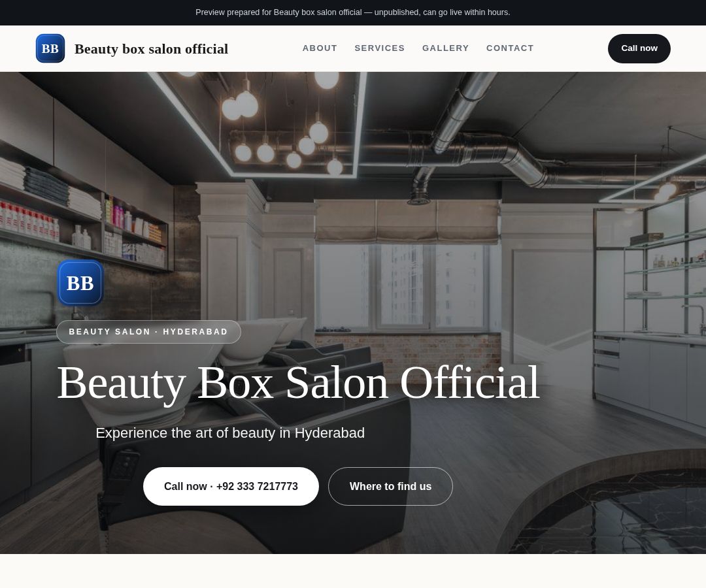Screen dimensions: 706x588
Task: Click the Beauty box salon official brand name
Action: (151, 48)
